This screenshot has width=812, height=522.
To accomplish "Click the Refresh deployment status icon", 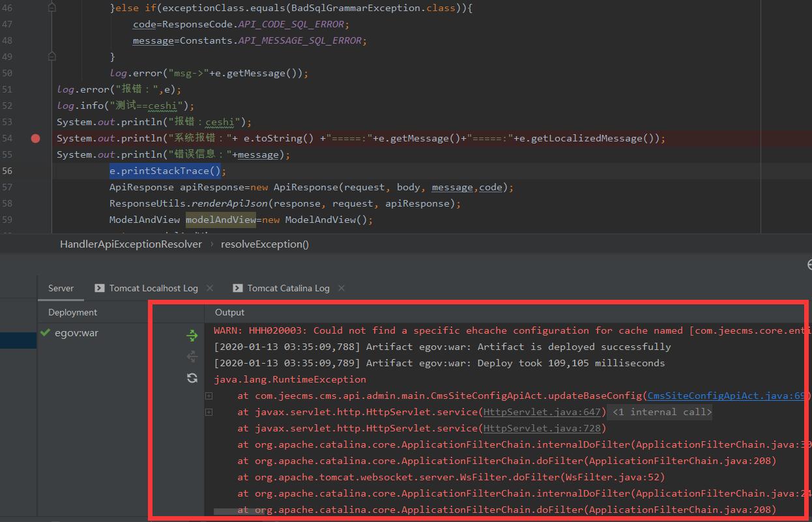I will [192, 378].
